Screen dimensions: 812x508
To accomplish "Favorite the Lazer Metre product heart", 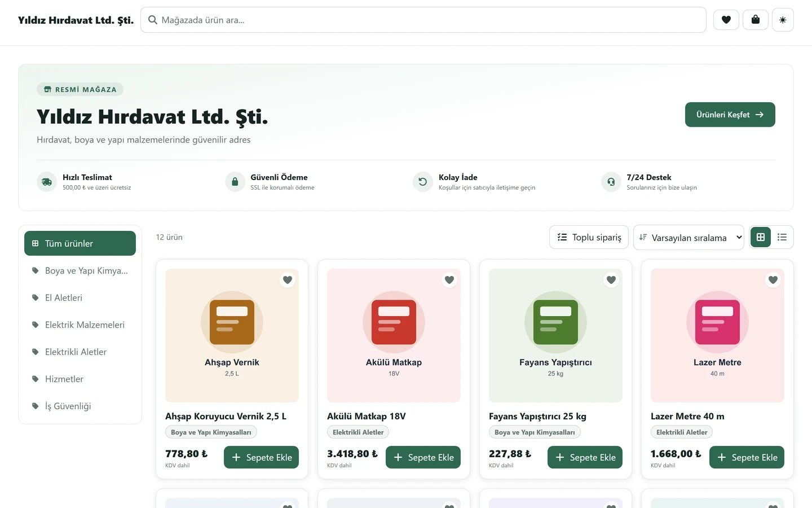I will [773, 280].
